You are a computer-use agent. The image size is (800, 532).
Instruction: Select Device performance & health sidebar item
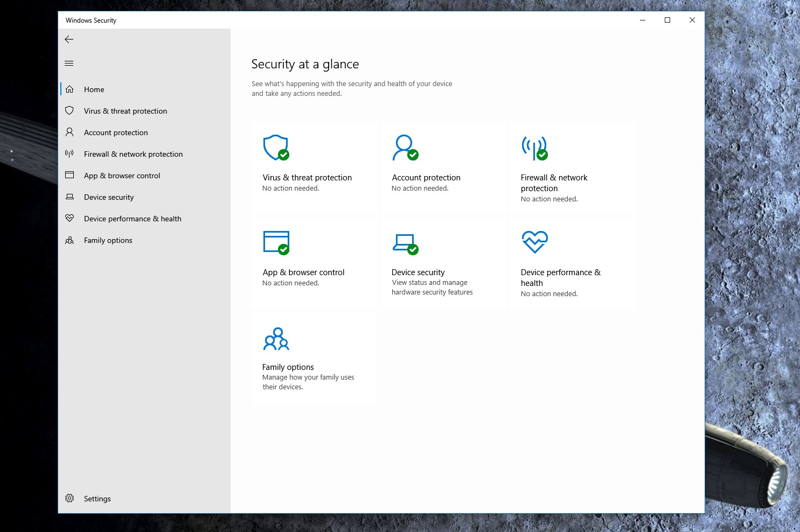(144, 219)
